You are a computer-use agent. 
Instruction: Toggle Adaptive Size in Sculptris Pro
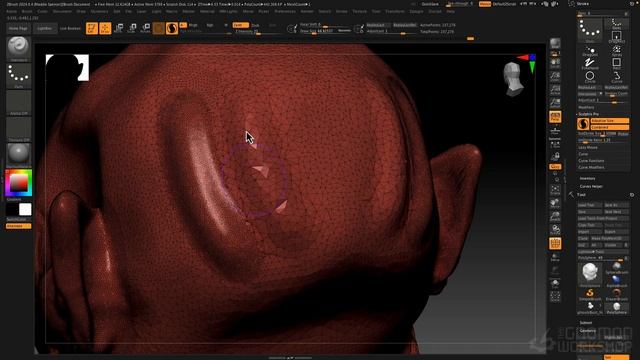coord(610,121)
